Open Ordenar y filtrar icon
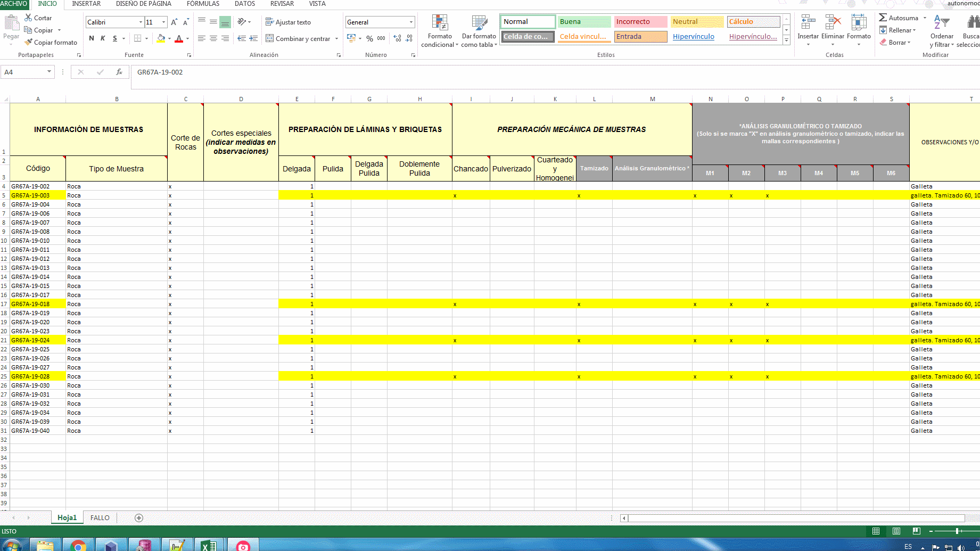 pos(942,22)
